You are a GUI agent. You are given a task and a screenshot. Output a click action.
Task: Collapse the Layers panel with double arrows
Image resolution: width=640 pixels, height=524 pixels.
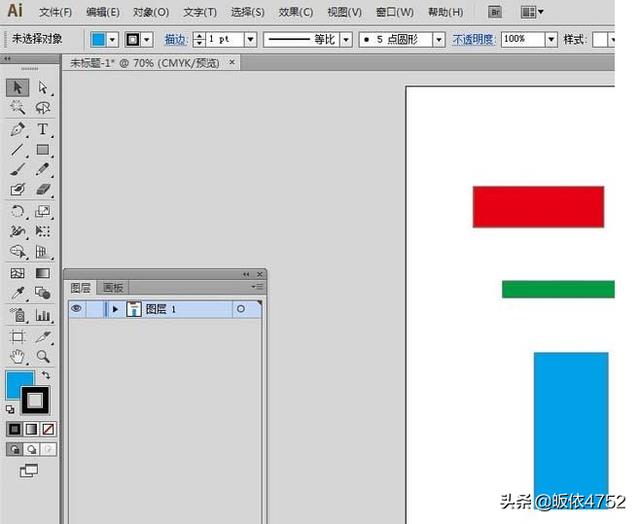point(246,274)
